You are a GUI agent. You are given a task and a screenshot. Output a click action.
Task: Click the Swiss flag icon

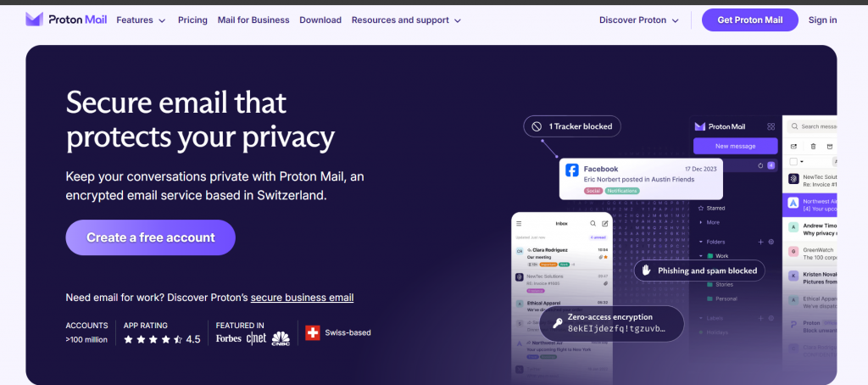(x=312, y=332)
